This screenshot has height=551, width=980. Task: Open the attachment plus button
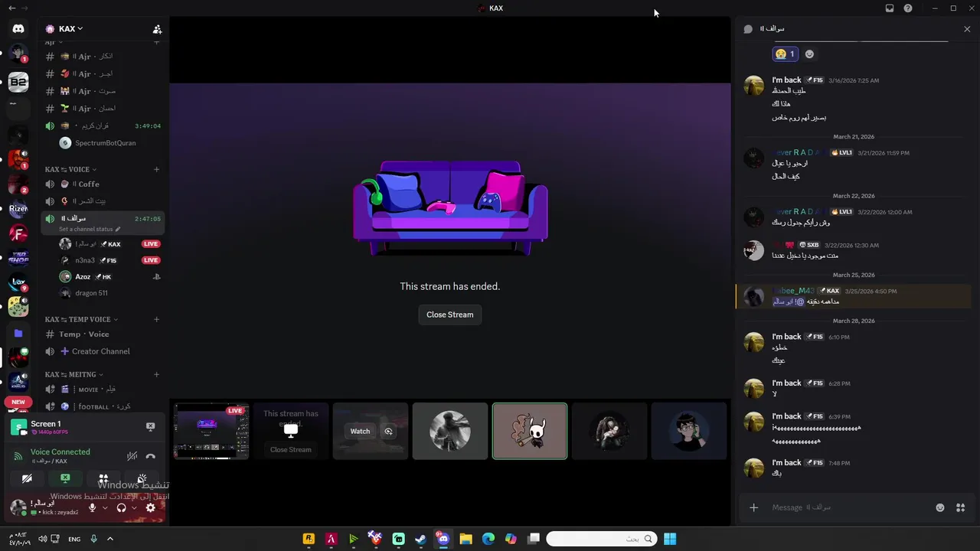(753, 507)
